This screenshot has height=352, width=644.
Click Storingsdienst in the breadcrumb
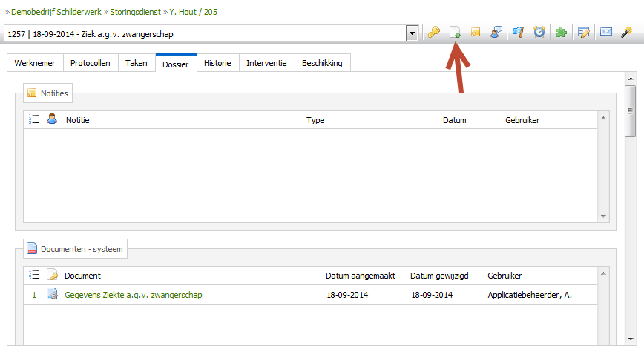131,13
